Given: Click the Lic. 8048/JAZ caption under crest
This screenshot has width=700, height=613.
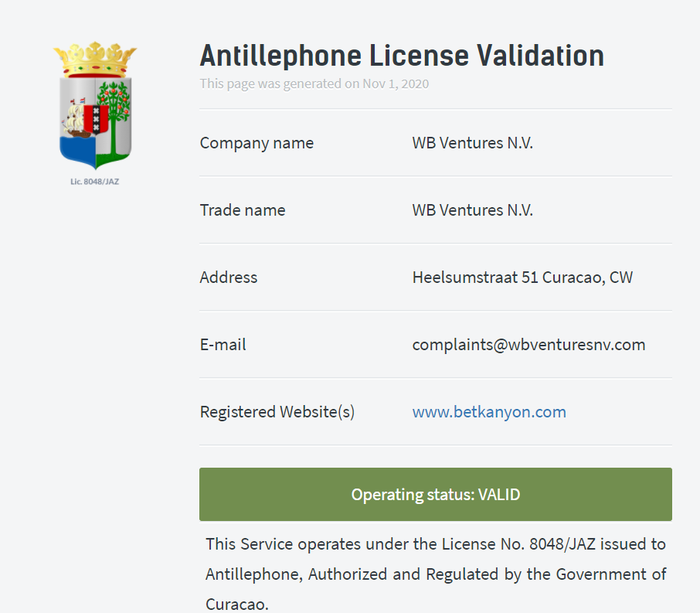Looking at the screenshot, I should 94,182.
